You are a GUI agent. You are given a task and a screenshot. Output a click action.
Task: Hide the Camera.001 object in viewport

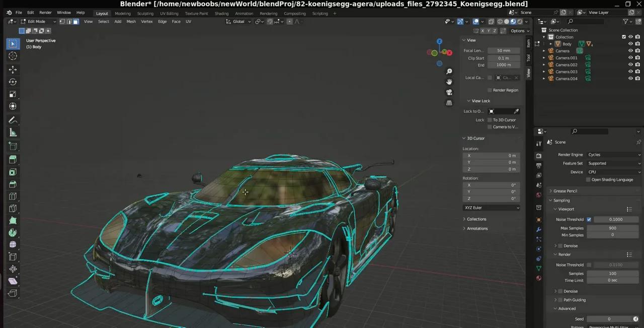pos(630,57)
